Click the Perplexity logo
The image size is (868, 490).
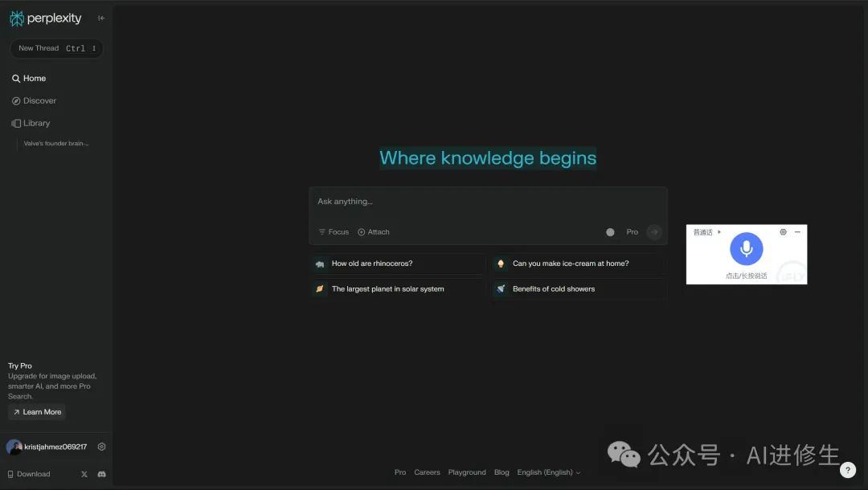(x=45, y=18)
